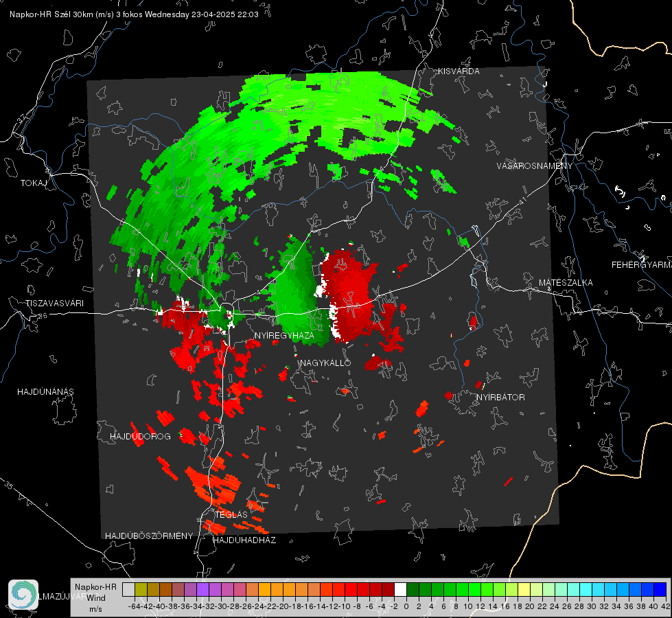Click the HAJDÚHADHÁZ town label
The height and width of the screenshot is (618, 672).
244,540
